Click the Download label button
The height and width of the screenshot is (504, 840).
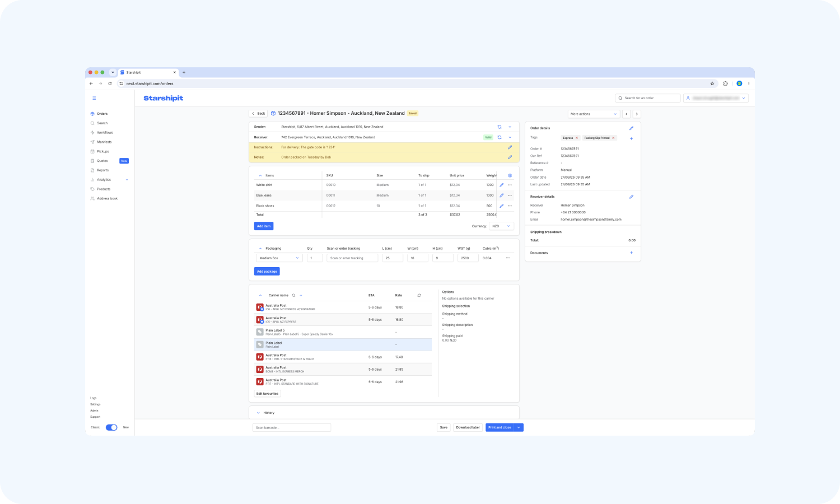(468, 427)
